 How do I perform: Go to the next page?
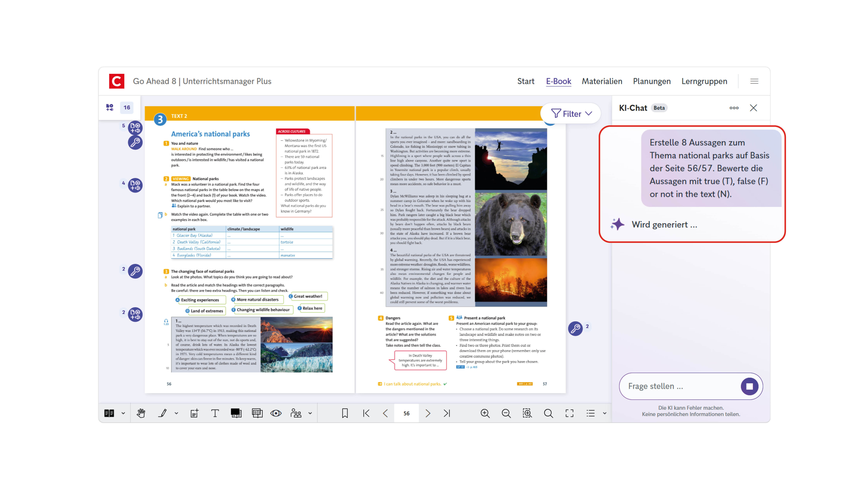click(428, 413)
